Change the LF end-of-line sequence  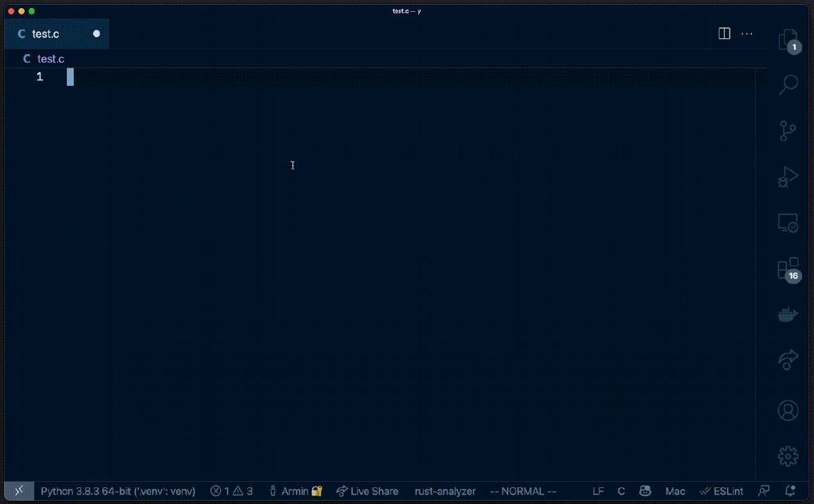[x=598, y=491]
